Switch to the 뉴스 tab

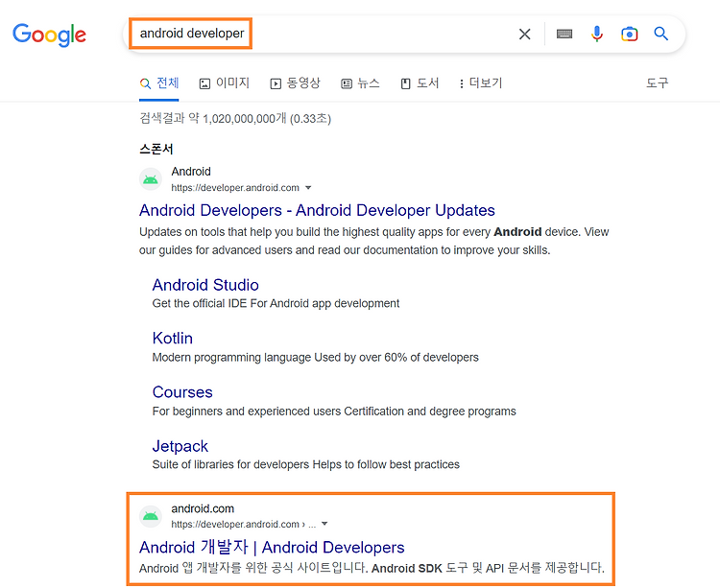click(x=360, y=83)
